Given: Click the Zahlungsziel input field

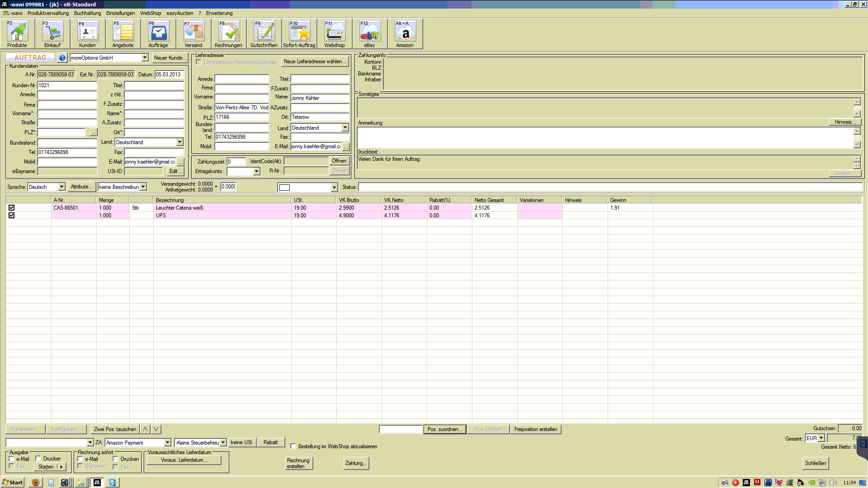Looking at the screenshot, I should click(x=236, y=162).
